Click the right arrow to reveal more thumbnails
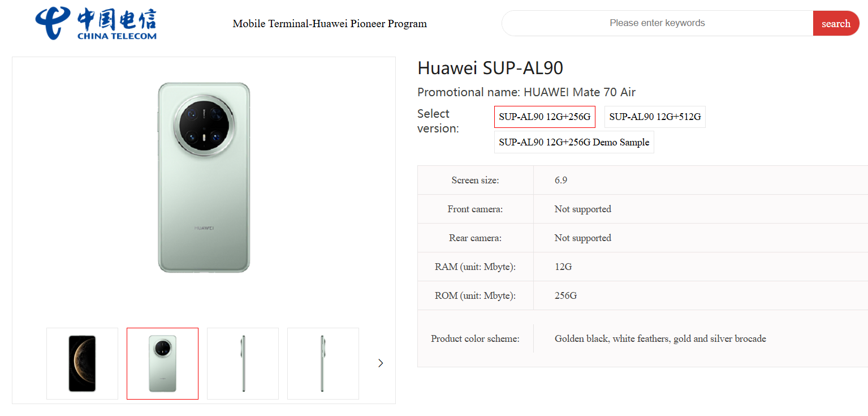 tap(380, 363)
